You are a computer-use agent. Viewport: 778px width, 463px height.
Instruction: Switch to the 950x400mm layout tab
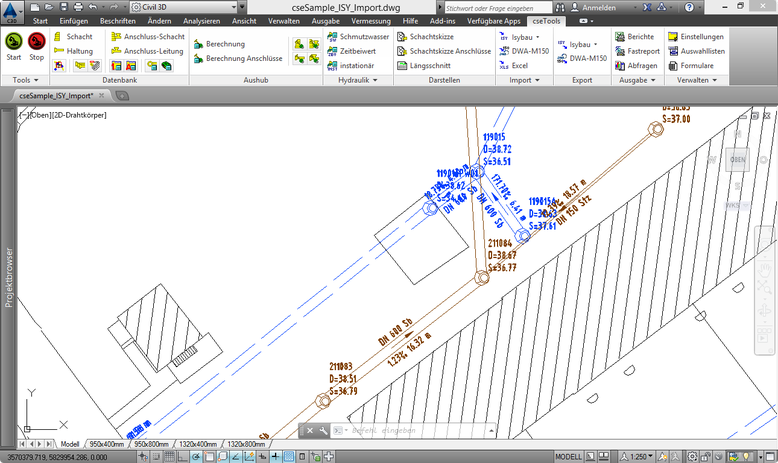pos(106,444)
